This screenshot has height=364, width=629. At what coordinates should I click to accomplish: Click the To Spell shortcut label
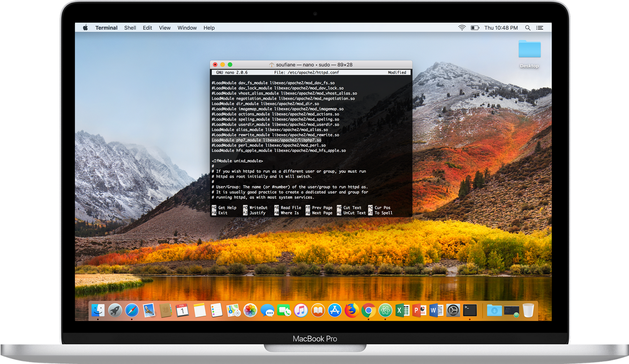pyautogui.click(x=384, y=213)
